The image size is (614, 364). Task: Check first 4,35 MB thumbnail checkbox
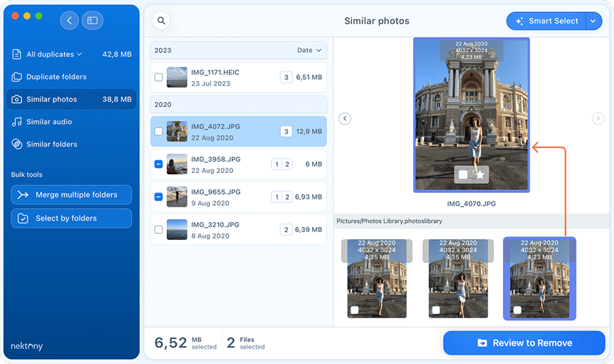coord(355,310)
